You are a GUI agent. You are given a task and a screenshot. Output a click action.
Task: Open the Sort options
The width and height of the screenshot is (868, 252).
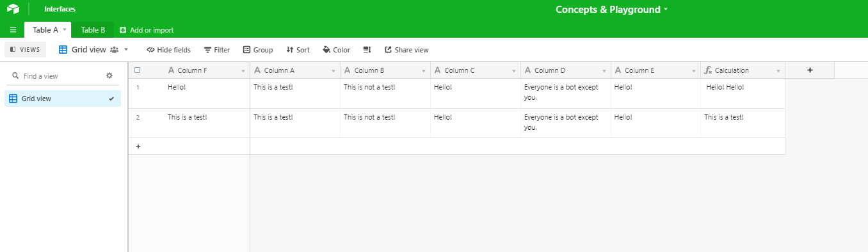tap(298, 50)
